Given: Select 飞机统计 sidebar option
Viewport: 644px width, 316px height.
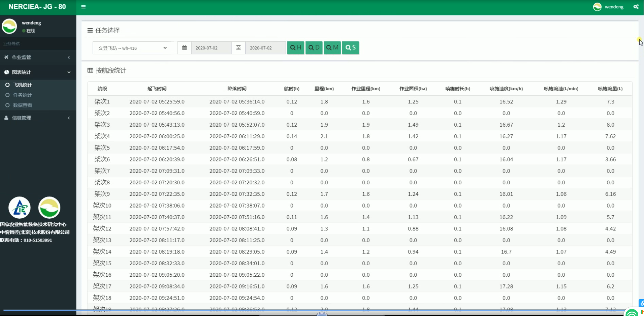Looking at the screenshot, I should tap(22, 85).
